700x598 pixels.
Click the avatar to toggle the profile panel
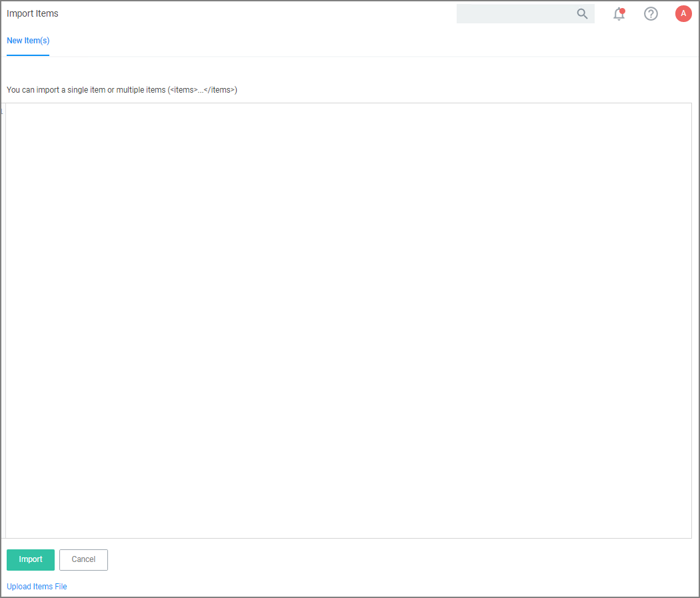[x=683, y=13]
